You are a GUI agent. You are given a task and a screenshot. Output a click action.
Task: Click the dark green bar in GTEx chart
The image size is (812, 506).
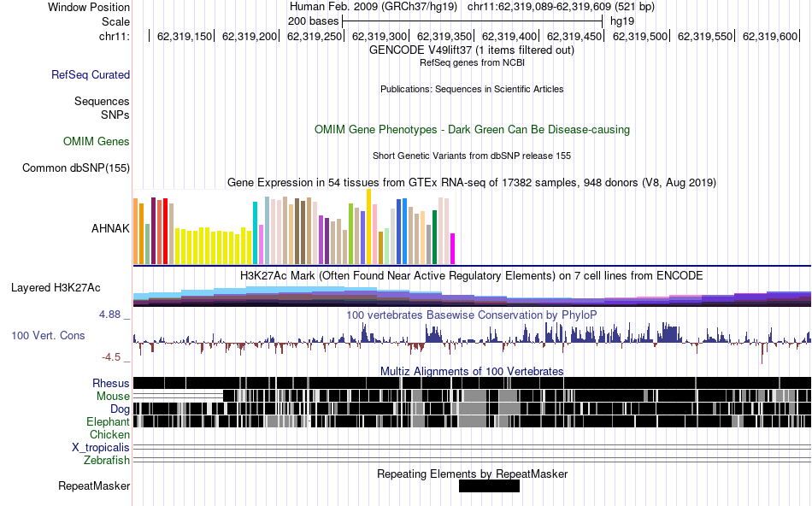pos(435,238)
